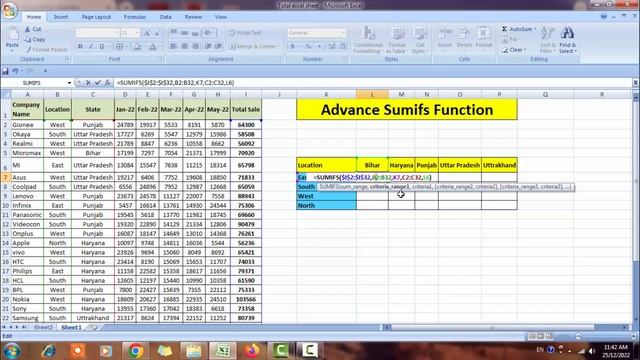Switch to the Data tab
Image resolution: width=640 pixels, height=360 pixels.
pyautogui.click(x=165, y=17)
